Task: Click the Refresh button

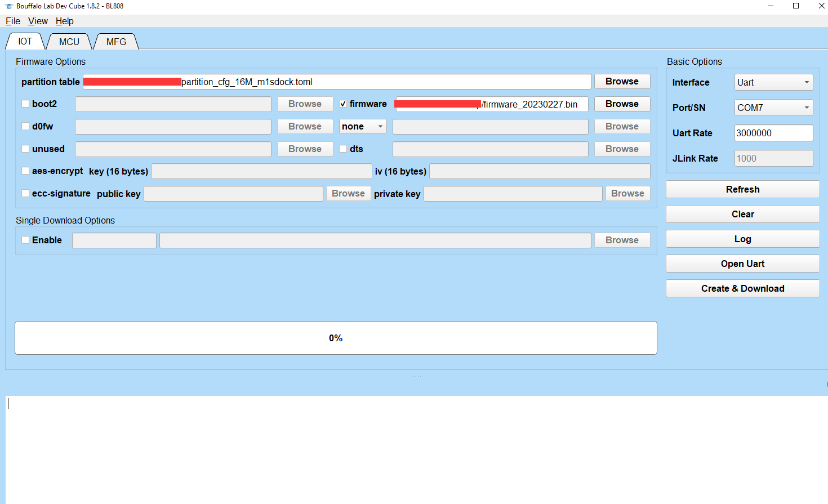Action: 742,189
